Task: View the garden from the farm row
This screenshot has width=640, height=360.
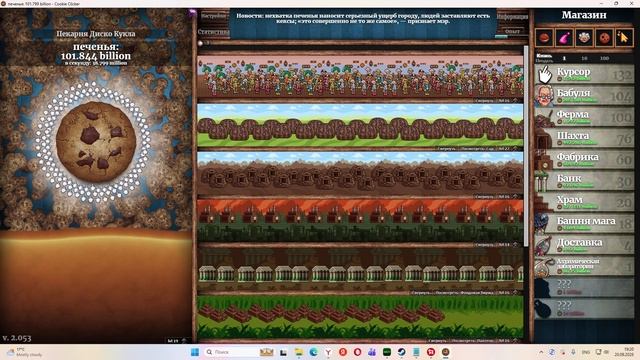Action: pos(478,149)
